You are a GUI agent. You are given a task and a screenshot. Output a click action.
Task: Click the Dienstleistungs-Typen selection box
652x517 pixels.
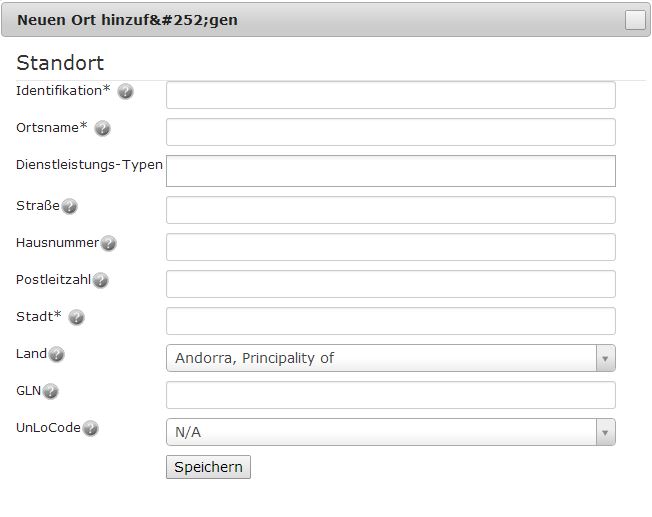coord(390,171)
